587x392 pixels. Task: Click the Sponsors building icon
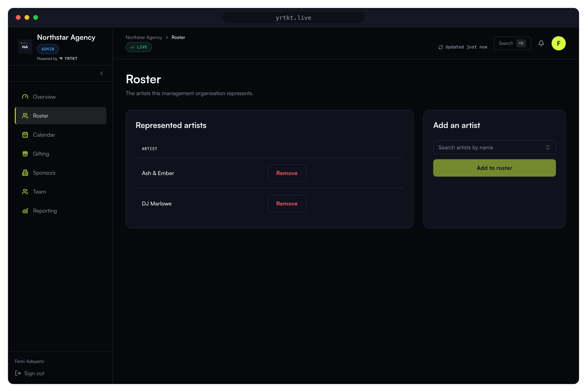(x=25, y=173)
